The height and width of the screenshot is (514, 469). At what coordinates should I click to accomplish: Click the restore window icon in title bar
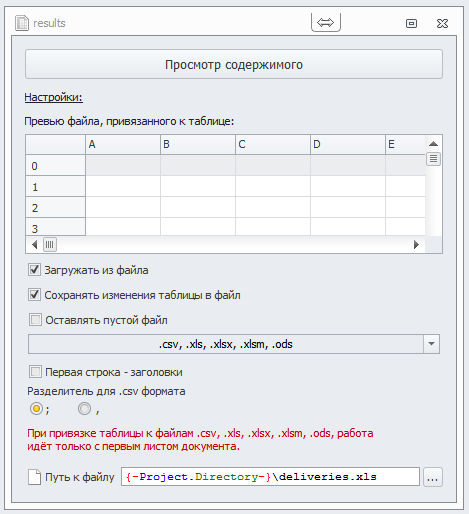(411, 23)
